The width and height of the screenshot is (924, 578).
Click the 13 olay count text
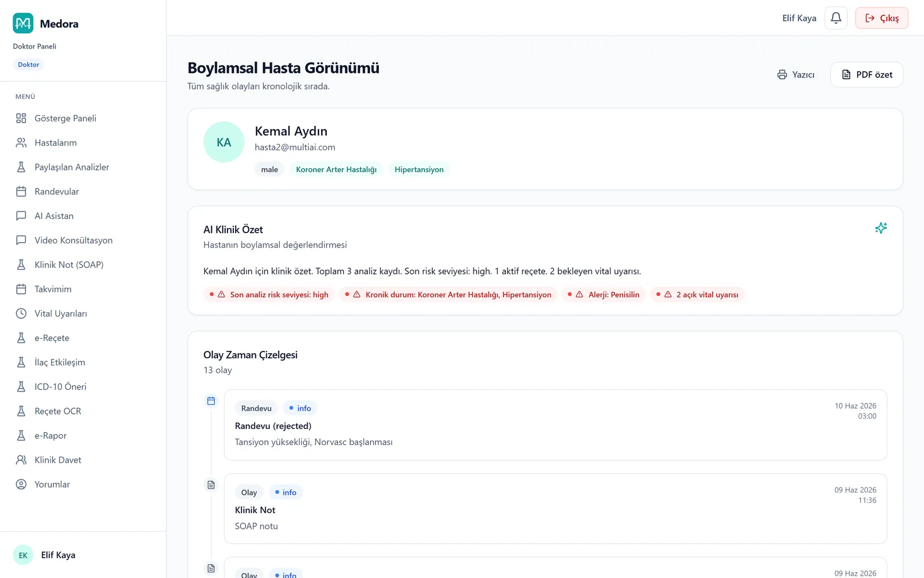[x=218, y=370]
